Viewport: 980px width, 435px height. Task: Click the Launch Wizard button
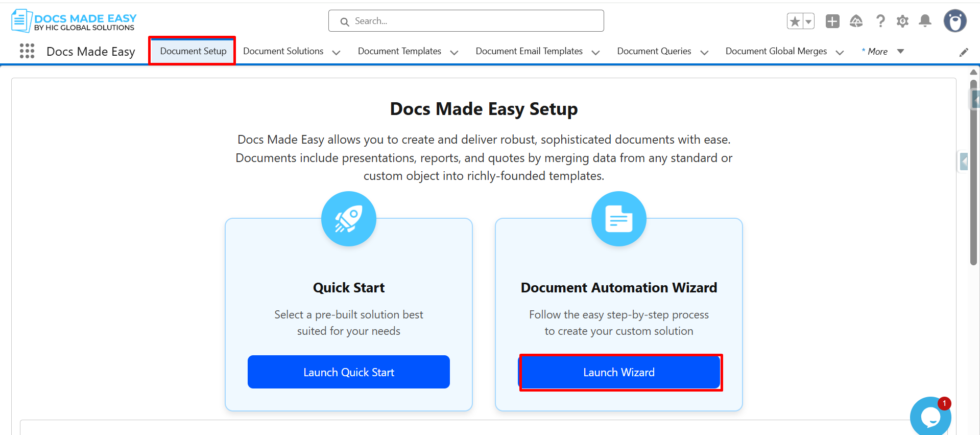coord(620,372)
